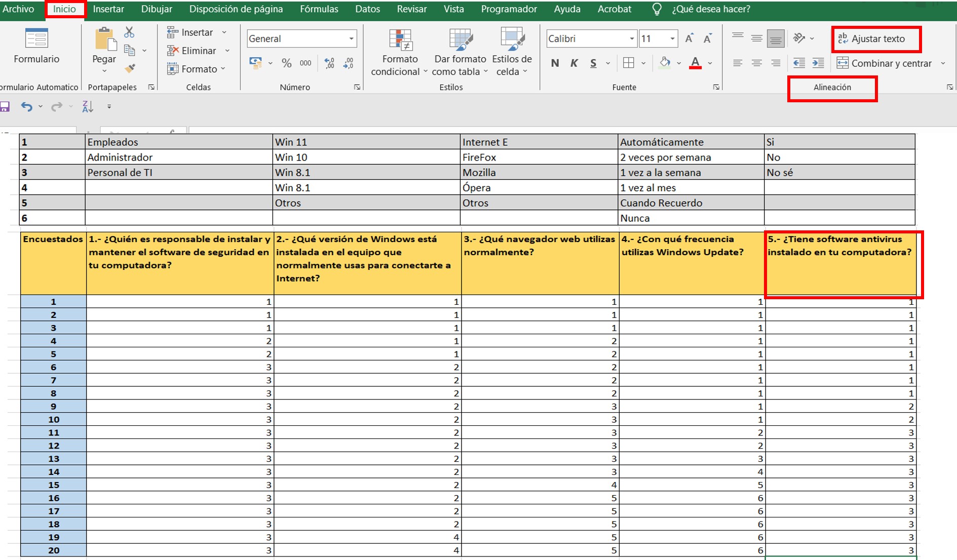Open Formato condicional

[x=400, y=52]
